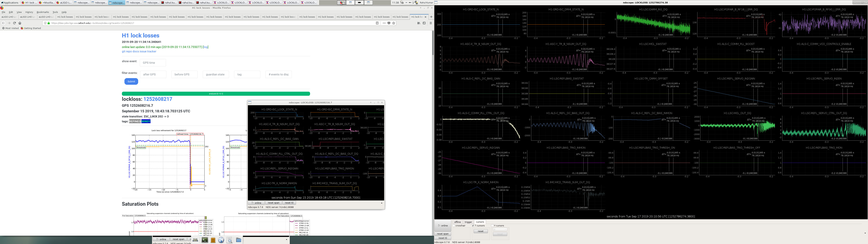This screenshot has height=244, width=868.
Task: Click reset t0 in large ndscope window
Action: tap(443, 238)
